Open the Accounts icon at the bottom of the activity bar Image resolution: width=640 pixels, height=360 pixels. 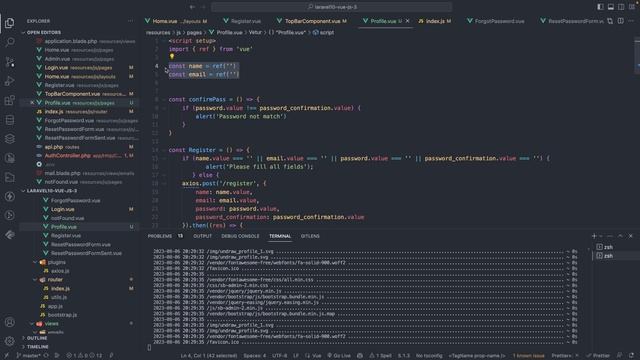point(9,322)
